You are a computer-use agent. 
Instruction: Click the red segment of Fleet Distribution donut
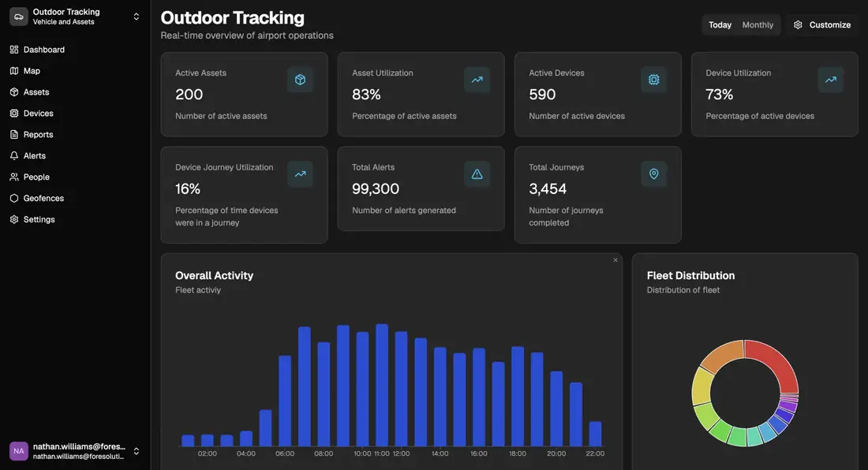[x=779, y=360]
